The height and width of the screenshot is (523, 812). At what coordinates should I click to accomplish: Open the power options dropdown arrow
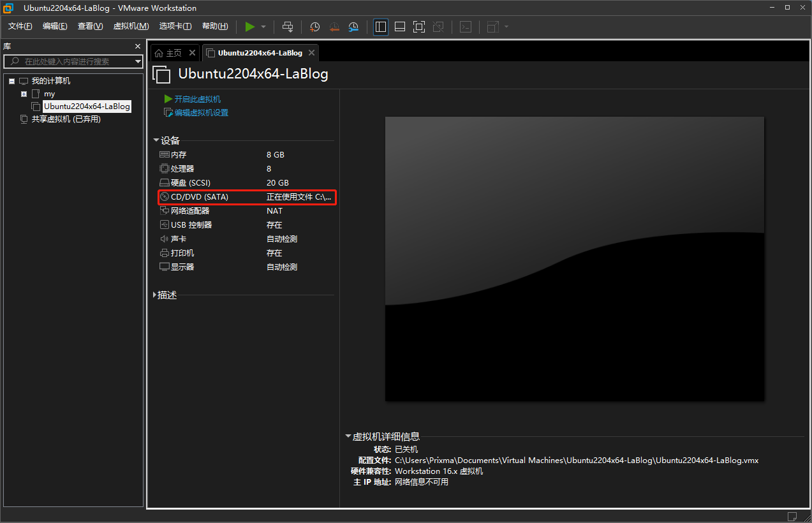pyautogui.click(x=263, y=27)
